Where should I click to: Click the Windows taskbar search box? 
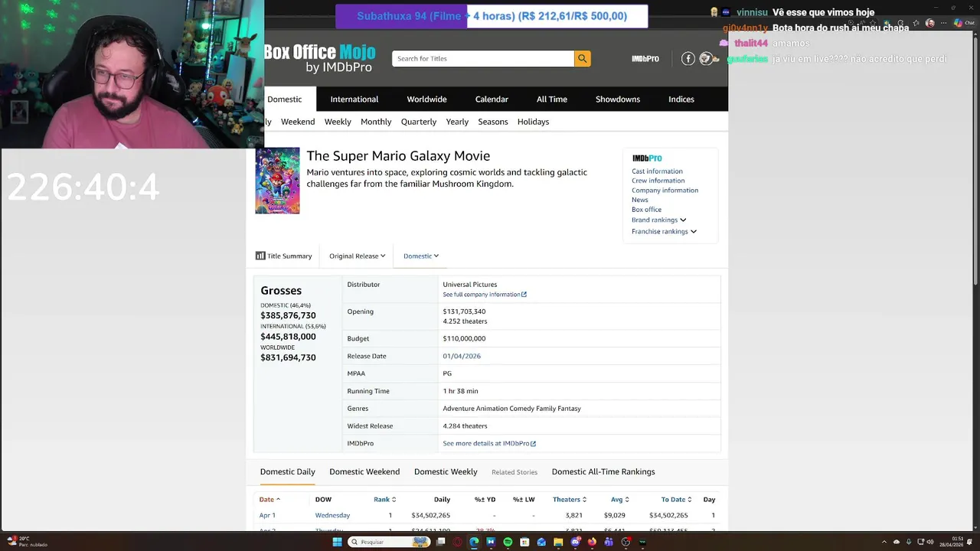tap(387, 542)
